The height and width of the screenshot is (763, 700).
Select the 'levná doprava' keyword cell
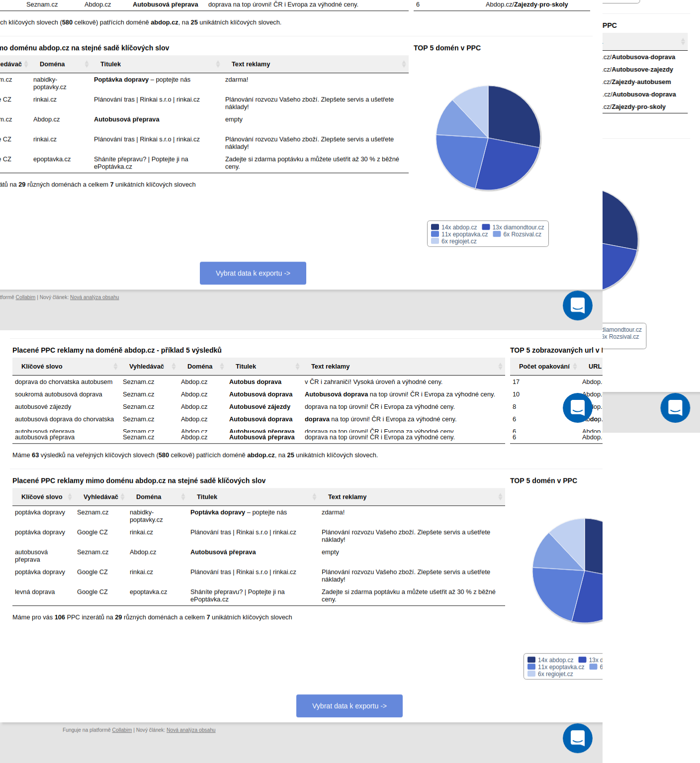(35, 592)
